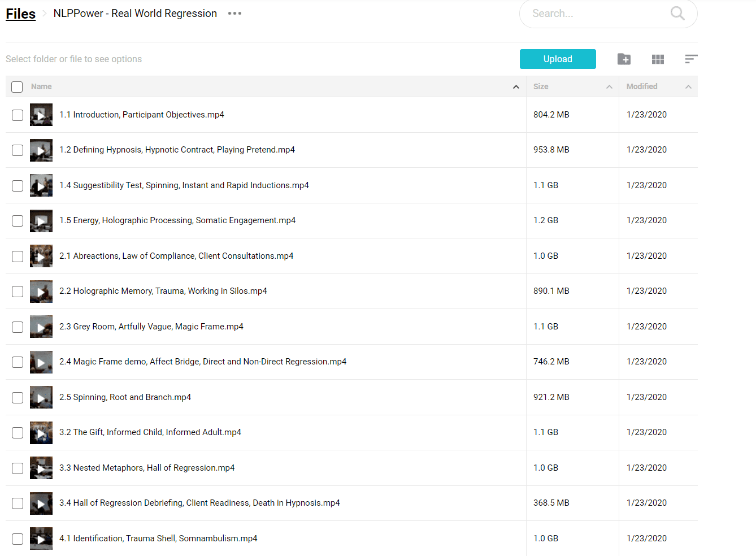Select checkbox for 4.1 Identification, Trauma Shell
The height and width of the screenshot is (556, 756).
[18, 539]
